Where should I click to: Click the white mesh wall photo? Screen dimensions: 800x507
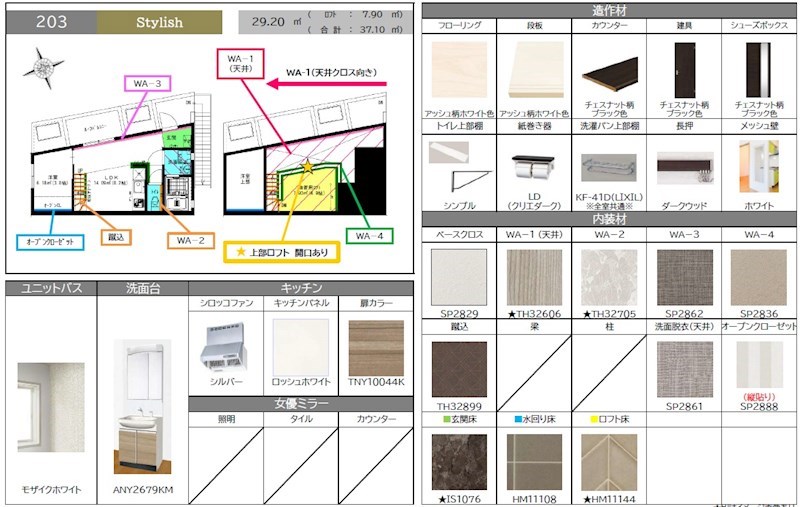click(758, 166)
